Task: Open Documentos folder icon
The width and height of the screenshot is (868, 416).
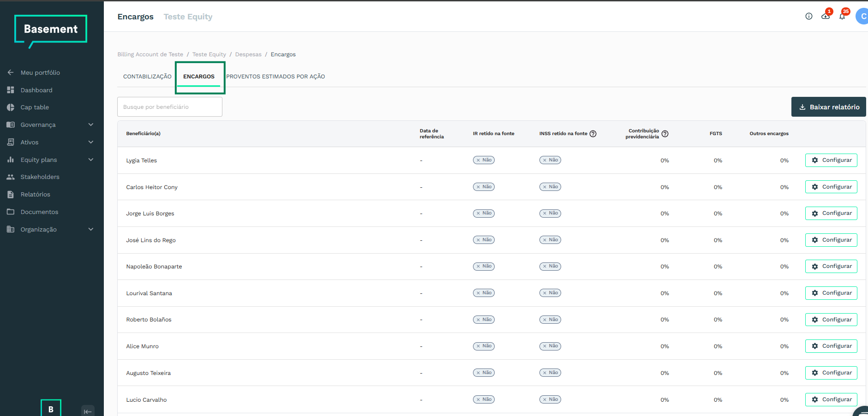Action: pos(11,212)
